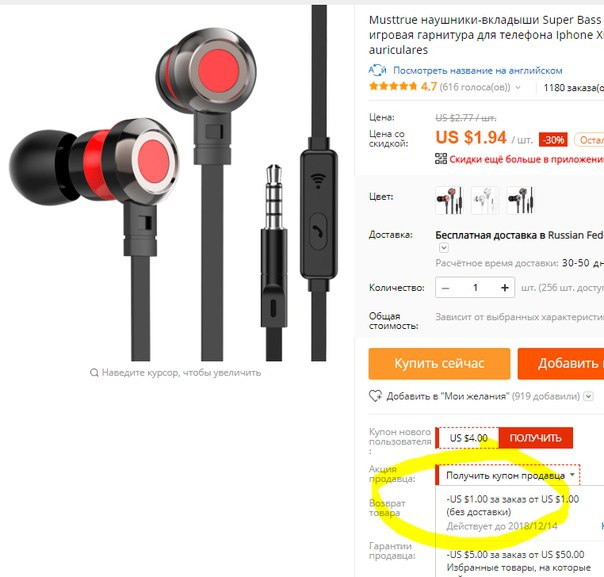
Task: Open the wishlist dropdown arrow after 919 добавили
Action: pyautogui.click(x=588, y=396)
